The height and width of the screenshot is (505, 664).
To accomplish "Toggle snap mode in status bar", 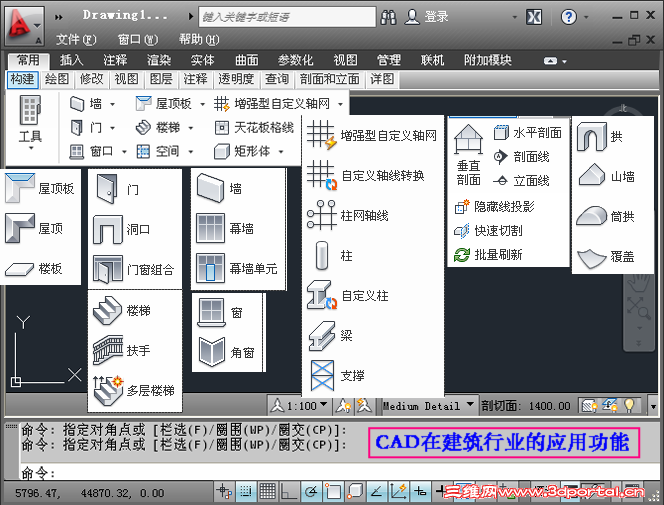I will [x=246, y=491].
